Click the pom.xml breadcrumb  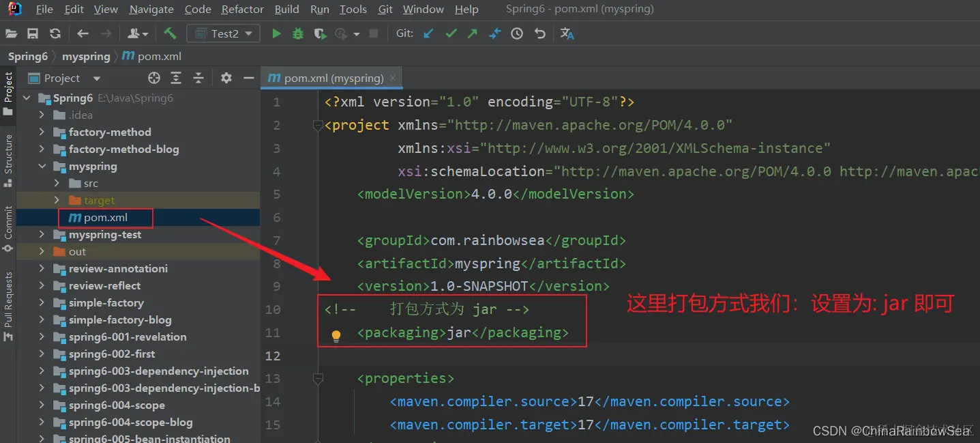coord(152,56)
